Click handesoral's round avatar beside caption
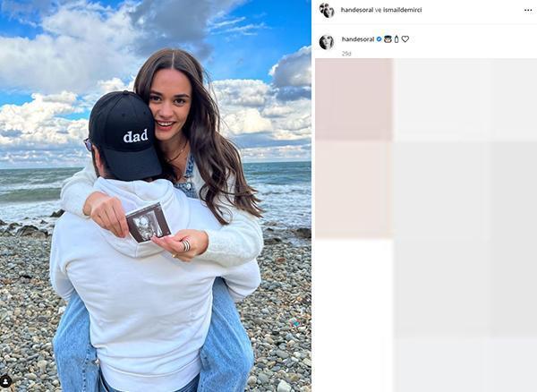Screen dimensions: 537x392 click(x=327, y=42)
